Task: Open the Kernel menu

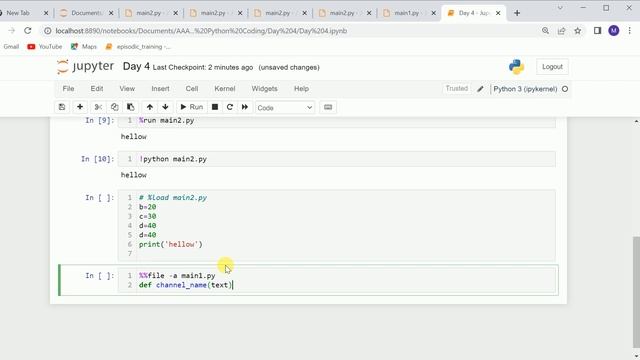Action: (225, 89)
